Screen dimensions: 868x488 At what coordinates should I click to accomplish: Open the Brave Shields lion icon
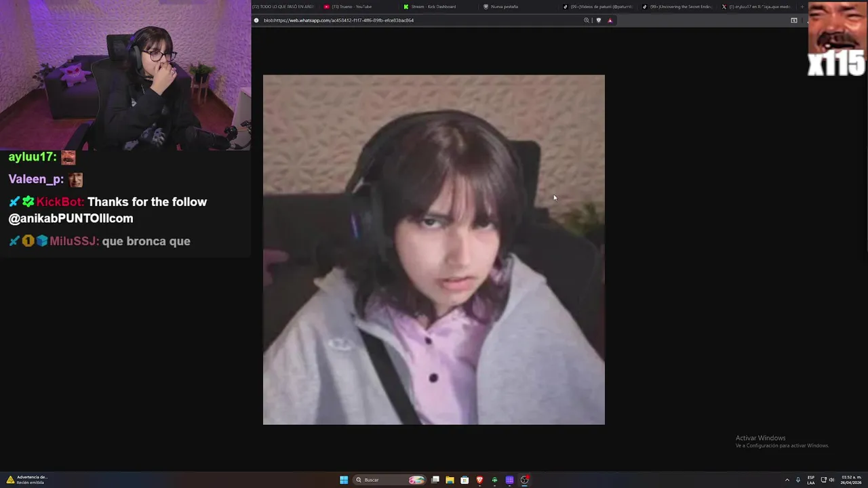(x=598, y=20)
